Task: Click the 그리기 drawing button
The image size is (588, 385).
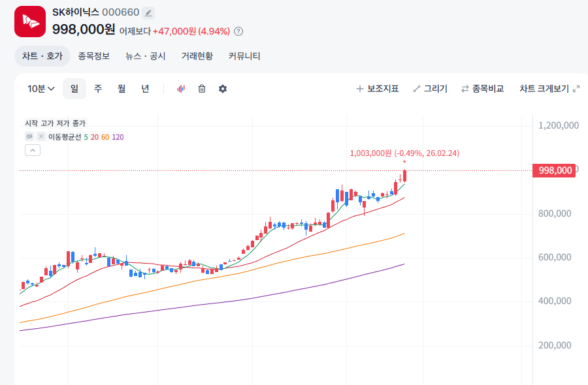Action: click(430, 89)
